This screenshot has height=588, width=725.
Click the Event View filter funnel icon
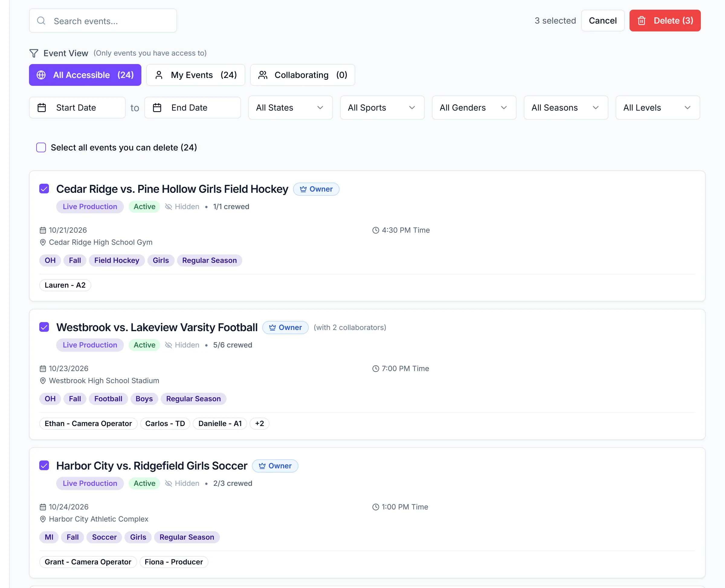click(x=34, y=53)
